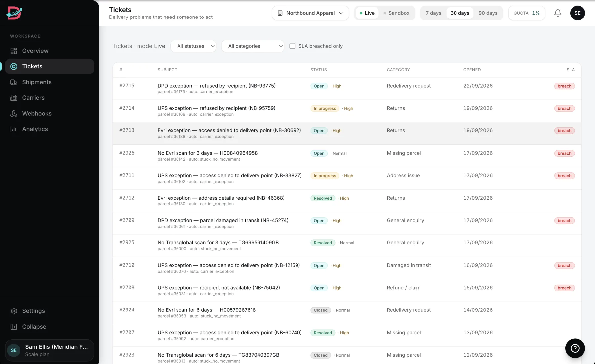
Task: Click Resolved status on ticket #2712
Action: coord(323,198)
